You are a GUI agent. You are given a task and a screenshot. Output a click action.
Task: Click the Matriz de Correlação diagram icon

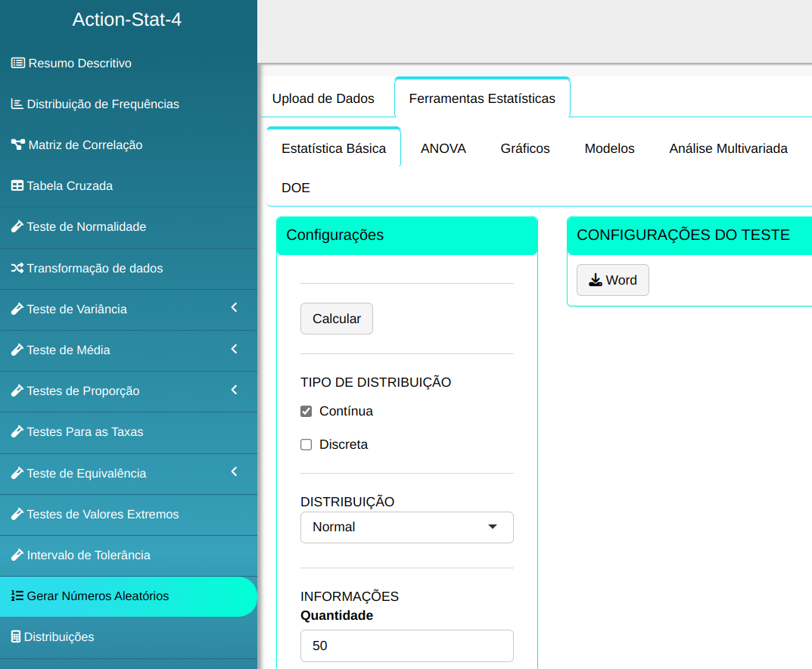pyautogui.click(x=17, y=145)
